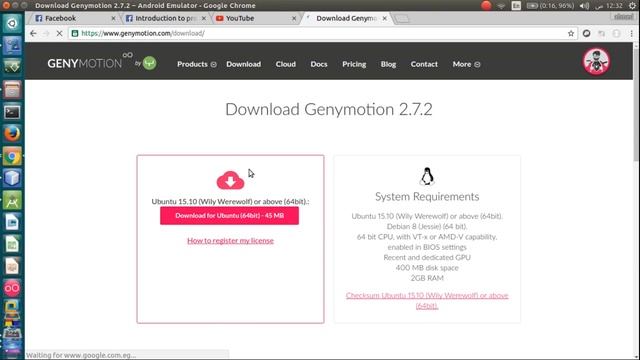Image resolution: width=640 pixels, height=360 pixels.
Task: Open LibreOffice Calc from the dock
Action: [12, 244]
